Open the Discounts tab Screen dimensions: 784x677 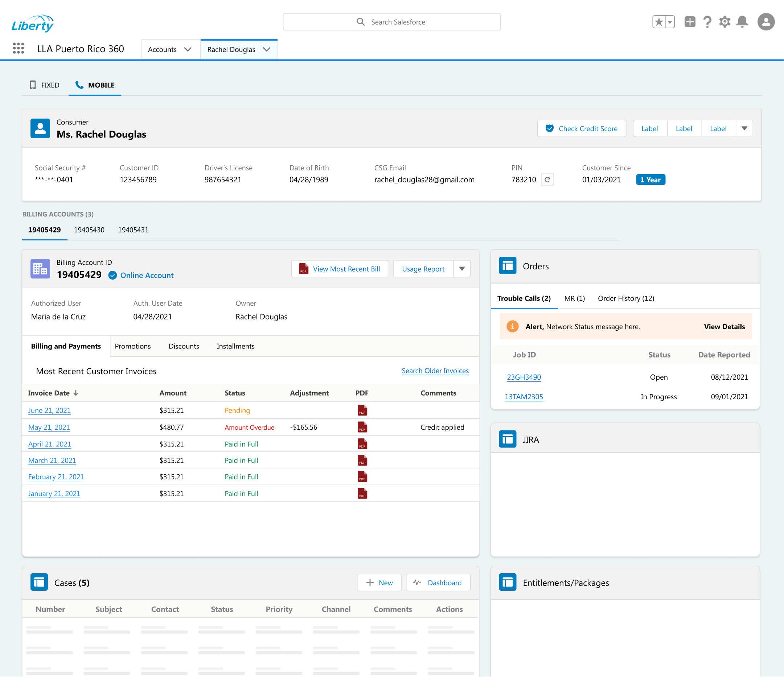click(x=184, y=346)
